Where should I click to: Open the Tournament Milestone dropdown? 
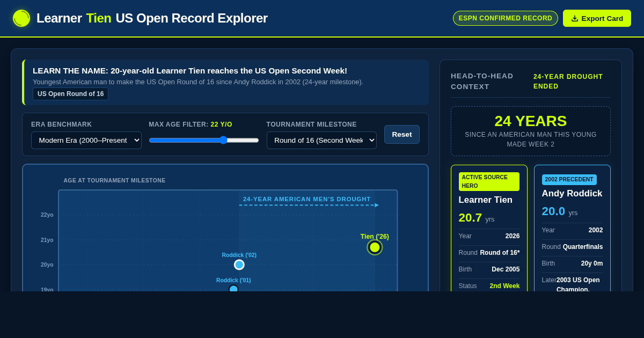tap(321, 140)
